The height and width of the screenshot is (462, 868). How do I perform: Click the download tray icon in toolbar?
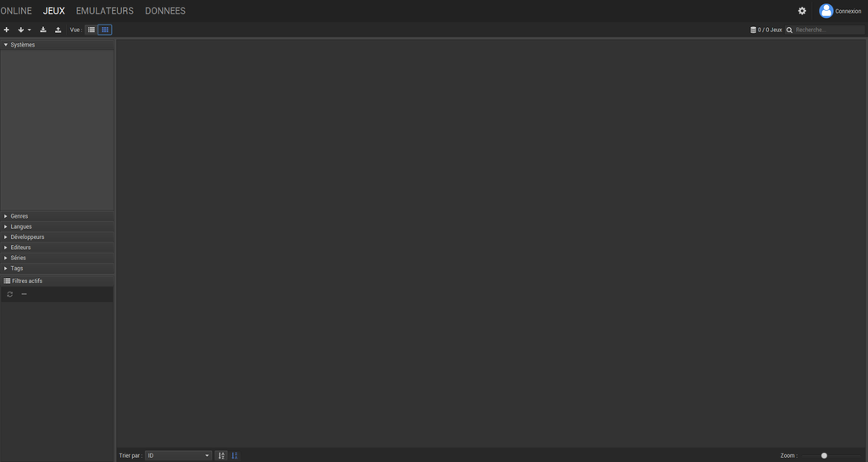coord(43,30)
